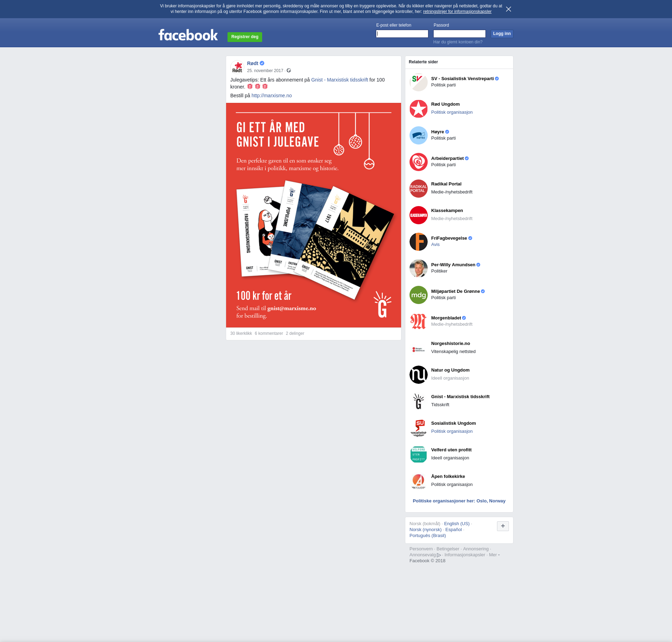672x642 pixels.
Task: Open SV Sosialistisk Venstreparti page avatar
Action: [419, 82]
